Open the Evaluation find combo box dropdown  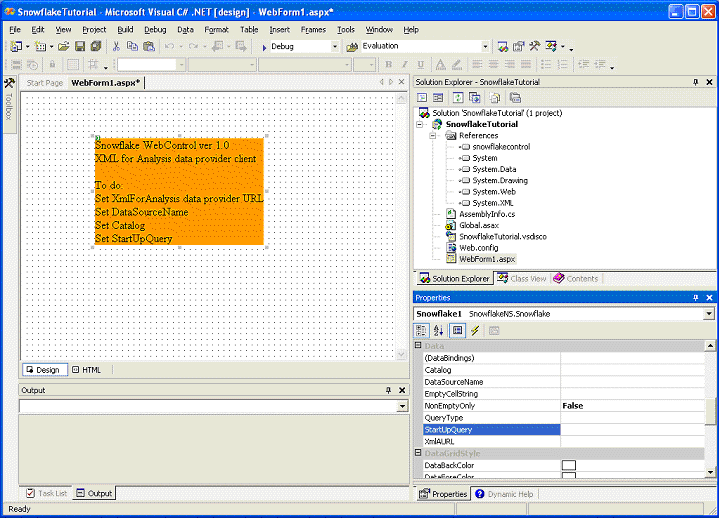pyautogui.click(x=485, y=46)
